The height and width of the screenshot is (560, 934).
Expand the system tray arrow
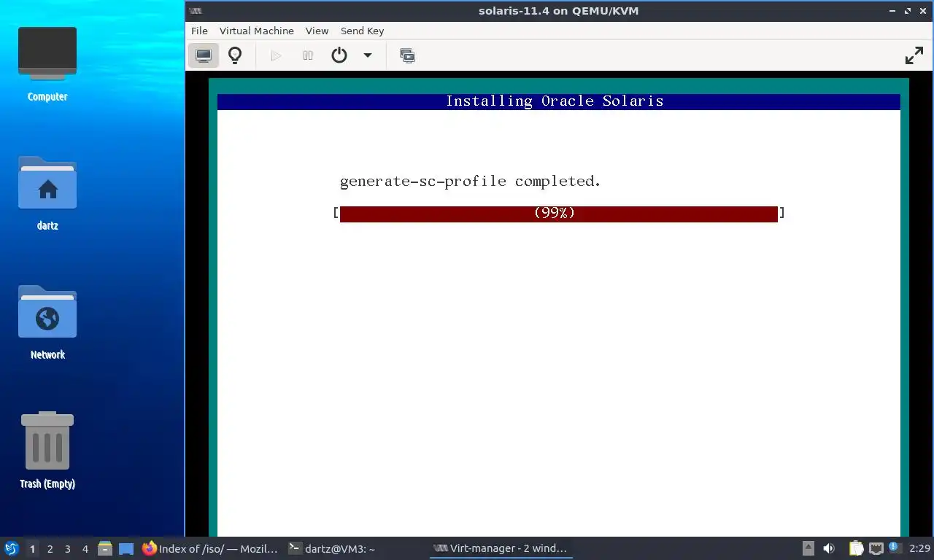[808, 548]
